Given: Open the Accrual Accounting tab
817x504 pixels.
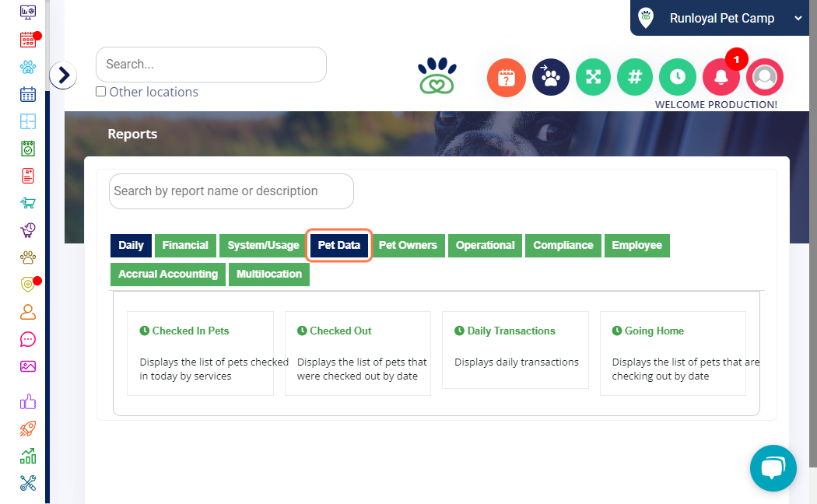Looking at the screenshot, I should click(x=168, y=275).
